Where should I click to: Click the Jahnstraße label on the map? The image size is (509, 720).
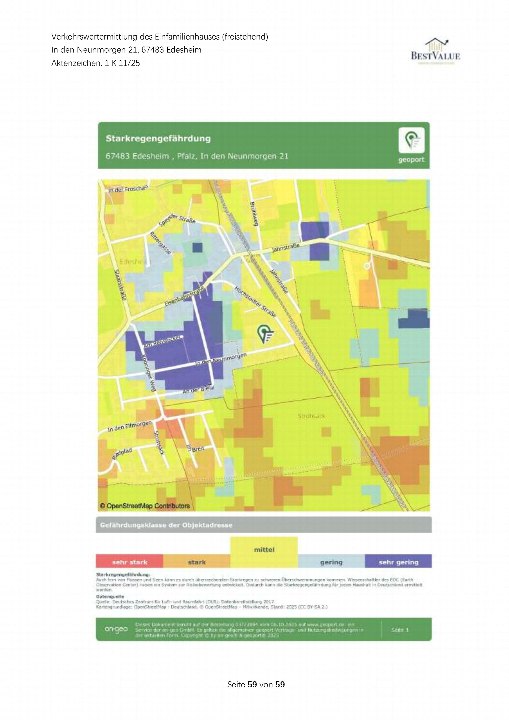point(286,248)
